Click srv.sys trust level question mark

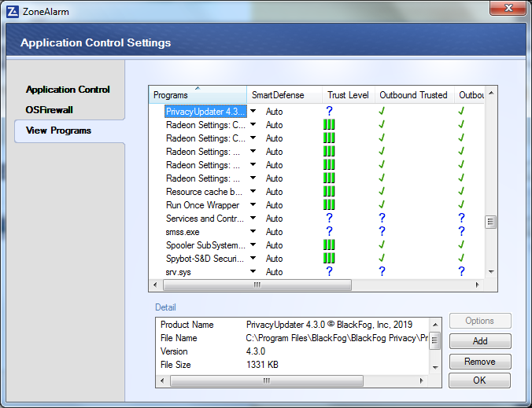point(329,272)
